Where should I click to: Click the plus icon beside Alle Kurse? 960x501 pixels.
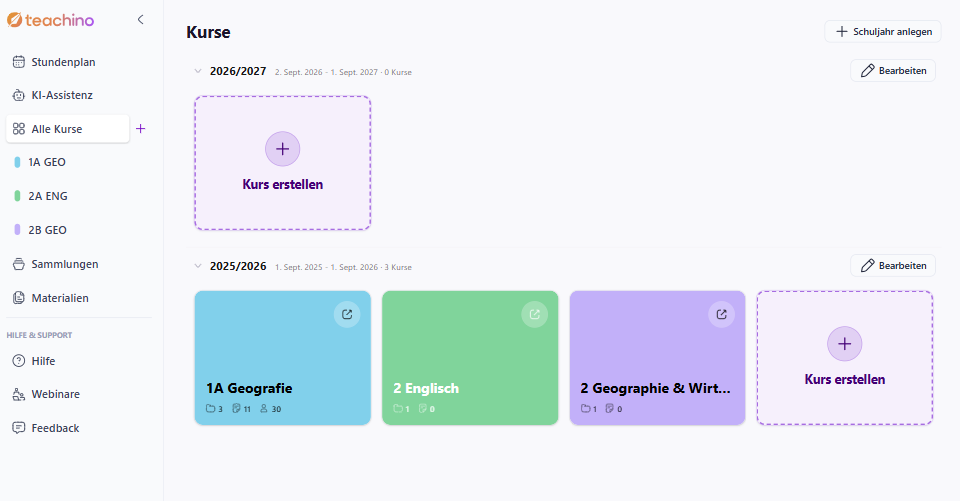pyautogui.click(x=140, y=129)
